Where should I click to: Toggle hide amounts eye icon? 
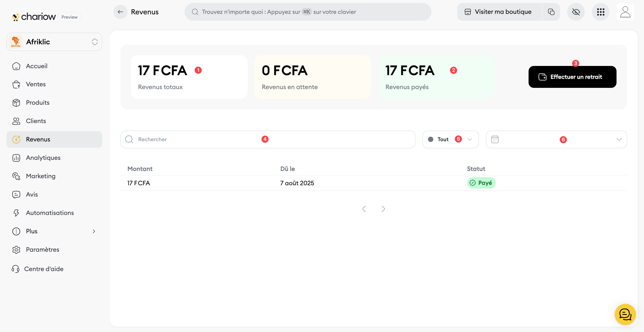(576, 12)
